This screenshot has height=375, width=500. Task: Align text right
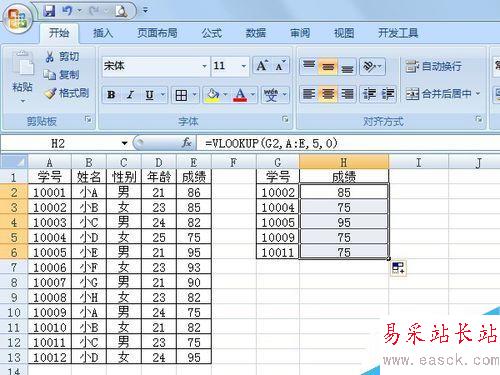point(347,94)
